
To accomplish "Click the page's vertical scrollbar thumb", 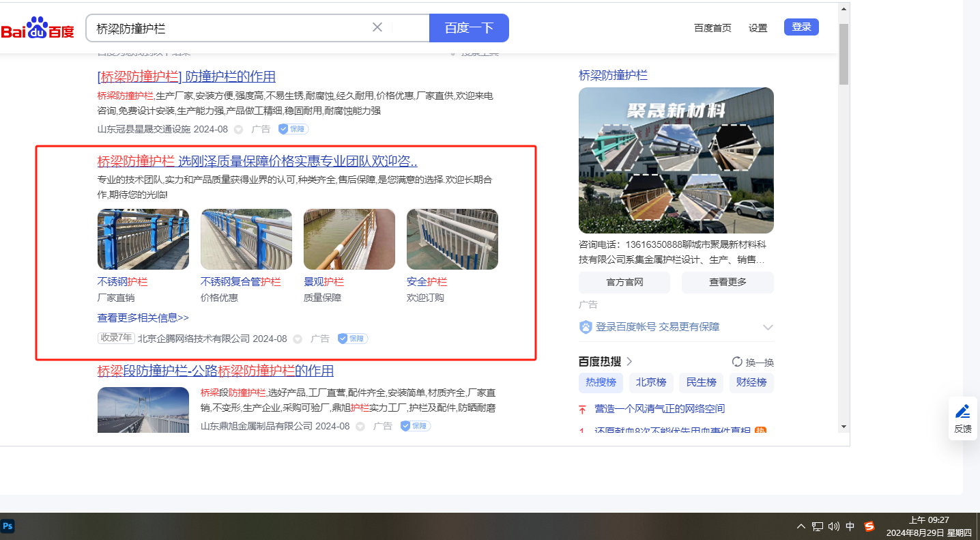I will pos(844,54).
